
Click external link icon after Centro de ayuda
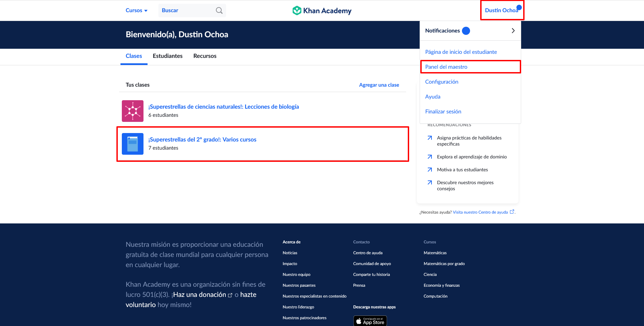(x=512, y=212)
